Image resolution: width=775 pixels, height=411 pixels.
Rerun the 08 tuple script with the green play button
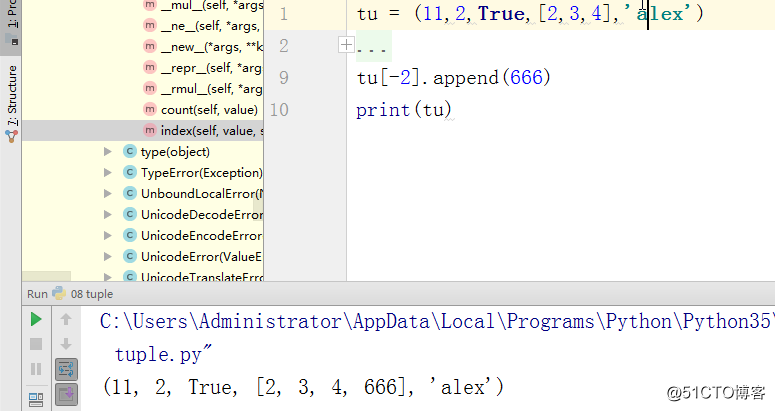(36, 319)
